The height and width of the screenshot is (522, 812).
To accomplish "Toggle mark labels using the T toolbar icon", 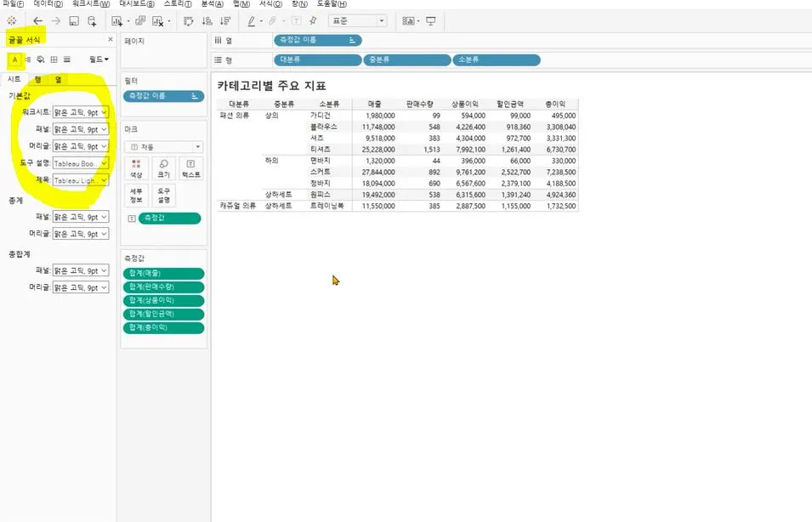I will click(295, 22).
